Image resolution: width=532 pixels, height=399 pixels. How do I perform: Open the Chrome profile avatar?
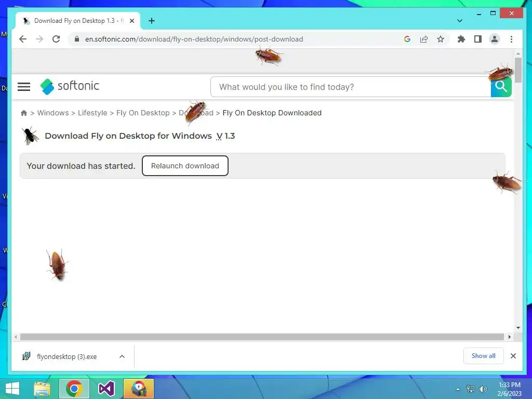(x=495, y=39)
